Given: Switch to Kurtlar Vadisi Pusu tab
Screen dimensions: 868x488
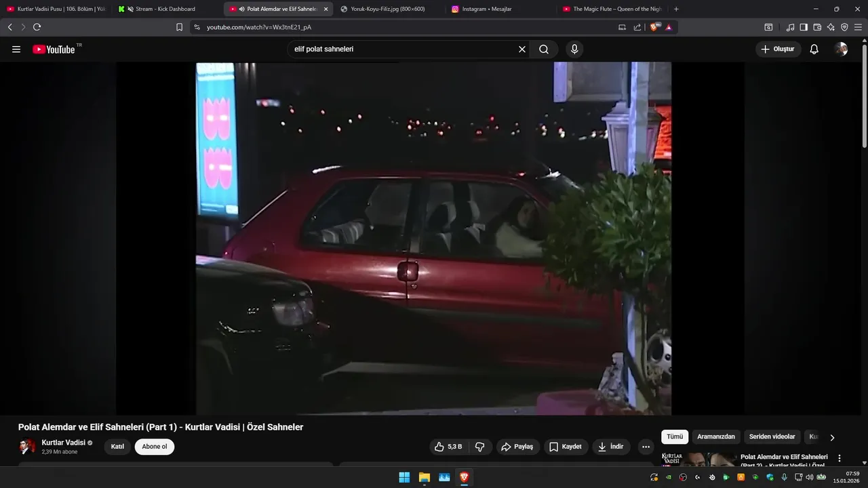Looking at the screenshot, I should (x=56, y=9).
